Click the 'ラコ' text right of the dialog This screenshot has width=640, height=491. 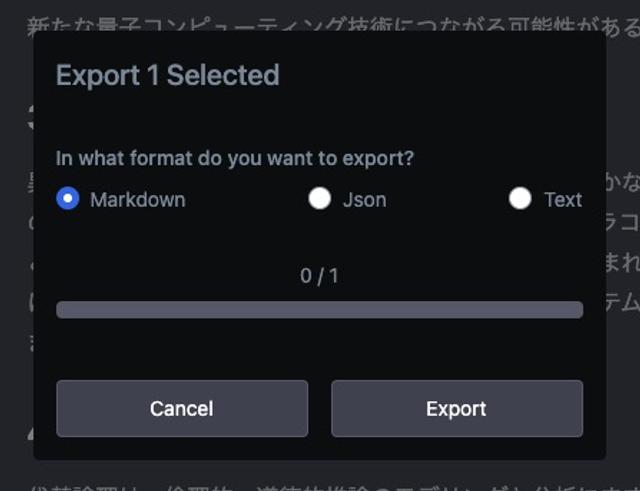coord(623,223)
